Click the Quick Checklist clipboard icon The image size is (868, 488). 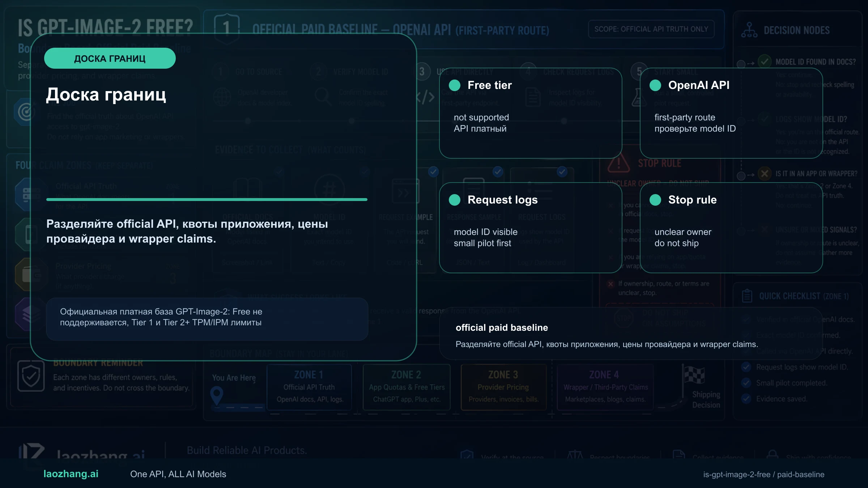coord(747,296)
